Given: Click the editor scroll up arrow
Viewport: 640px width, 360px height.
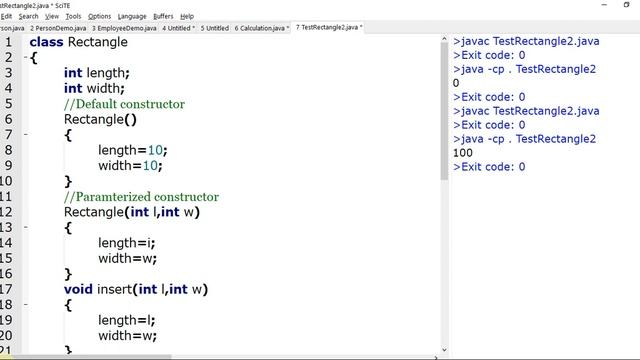Looking at the screenshot, I should click(444, 39).
